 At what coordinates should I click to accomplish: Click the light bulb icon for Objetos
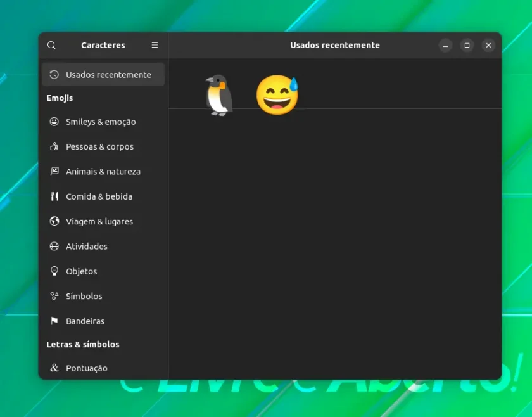pos(54,271)
